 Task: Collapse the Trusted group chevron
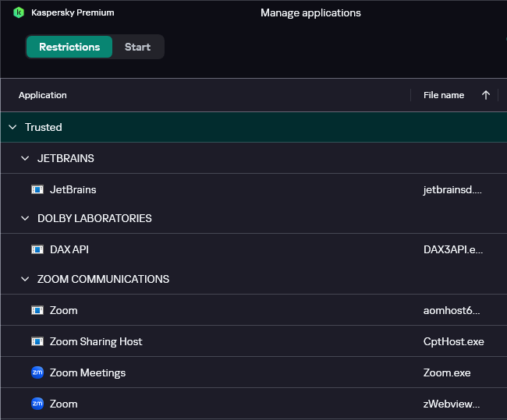click(x=12, y=127)
